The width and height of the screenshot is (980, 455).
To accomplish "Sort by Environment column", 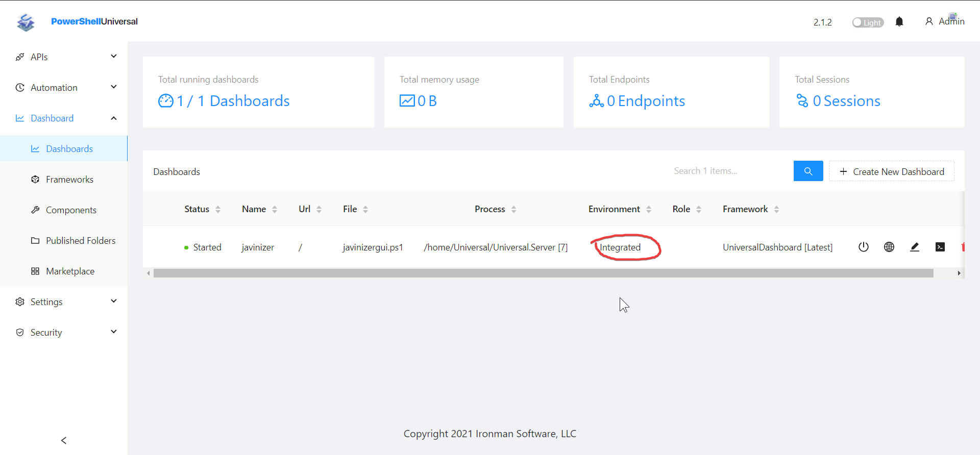I will [x=620, y=209].
